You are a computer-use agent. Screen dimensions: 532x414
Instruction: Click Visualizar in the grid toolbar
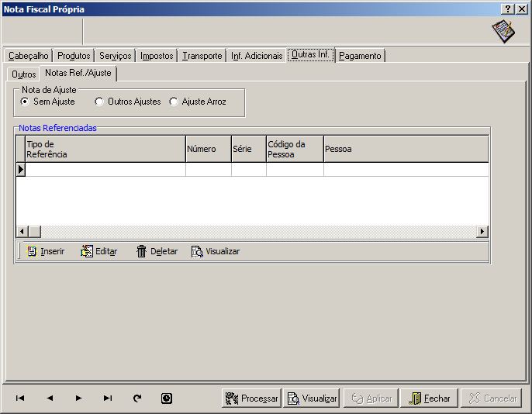point(216,251)
